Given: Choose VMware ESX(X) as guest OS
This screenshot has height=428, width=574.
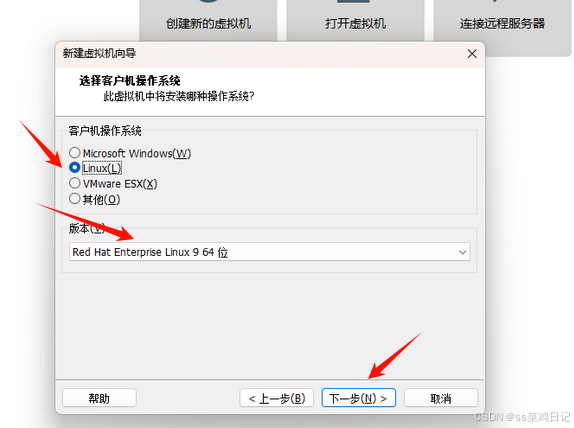Looking at the screenshot, I should [x=75, y=183].
